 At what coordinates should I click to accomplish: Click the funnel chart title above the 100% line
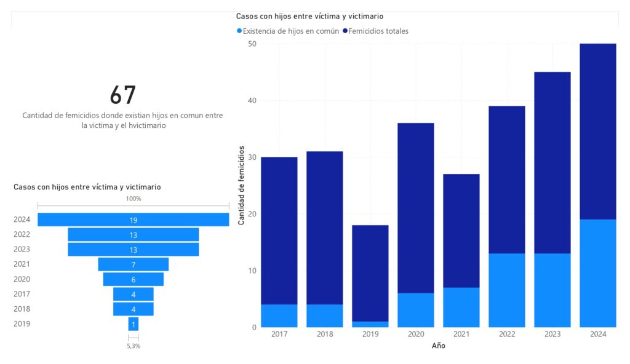[87, 187]
